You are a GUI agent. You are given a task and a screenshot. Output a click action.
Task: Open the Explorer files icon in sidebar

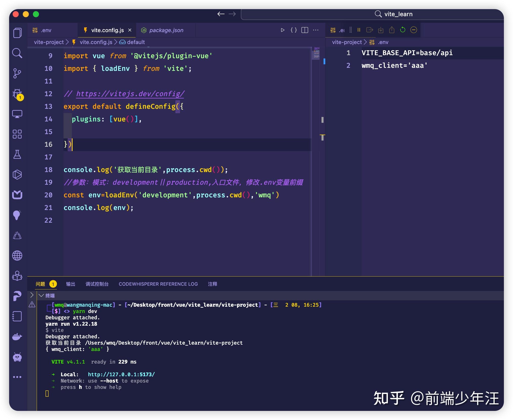coord(17,33)
